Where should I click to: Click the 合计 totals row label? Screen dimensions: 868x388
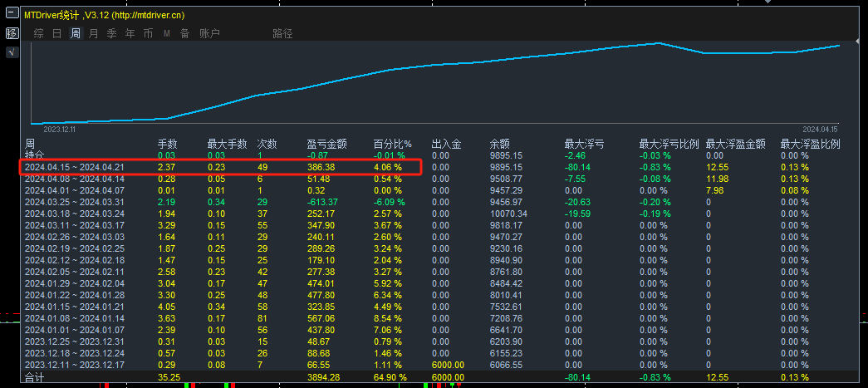tap(34, 377)
